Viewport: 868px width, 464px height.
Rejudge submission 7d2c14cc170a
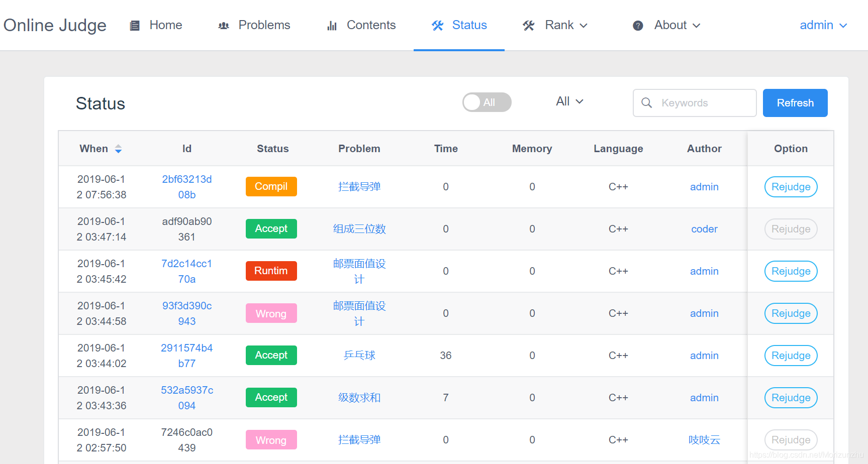point(791,271)
